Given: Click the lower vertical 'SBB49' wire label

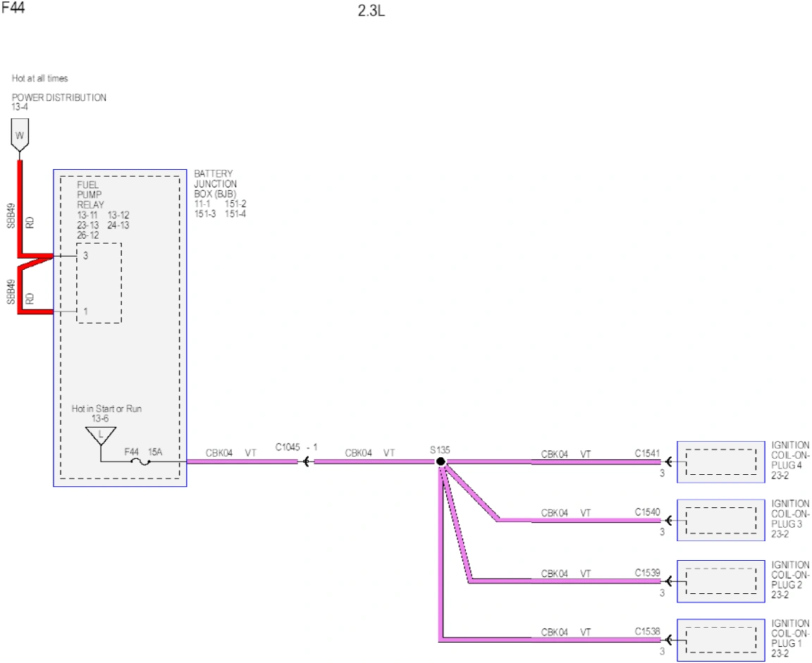Looking at the screenshot, I should [x=11, y=292].
